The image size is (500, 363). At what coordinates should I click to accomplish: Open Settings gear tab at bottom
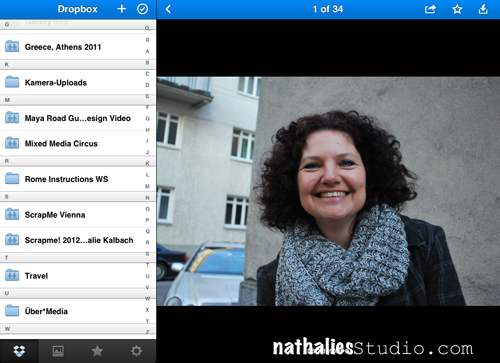pos(136,351)
